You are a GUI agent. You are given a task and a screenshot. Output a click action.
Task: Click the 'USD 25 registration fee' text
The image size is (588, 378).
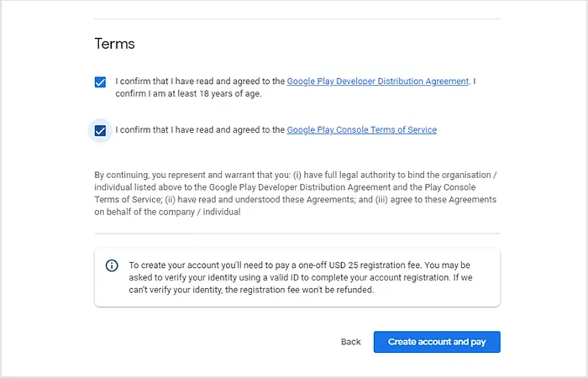click(x=373, y=266)
